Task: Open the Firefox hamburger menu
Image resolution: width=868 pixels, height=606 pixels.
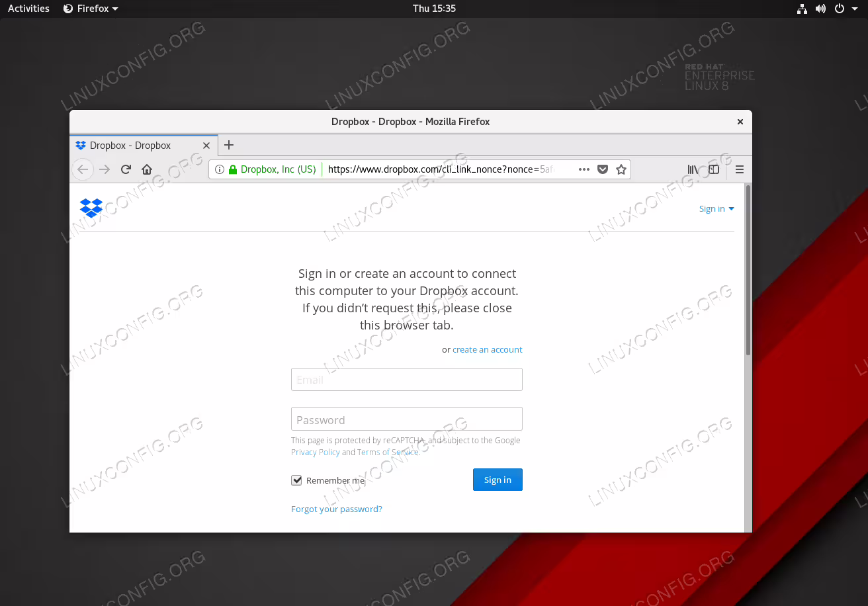Action: click(x=740, y=169)
